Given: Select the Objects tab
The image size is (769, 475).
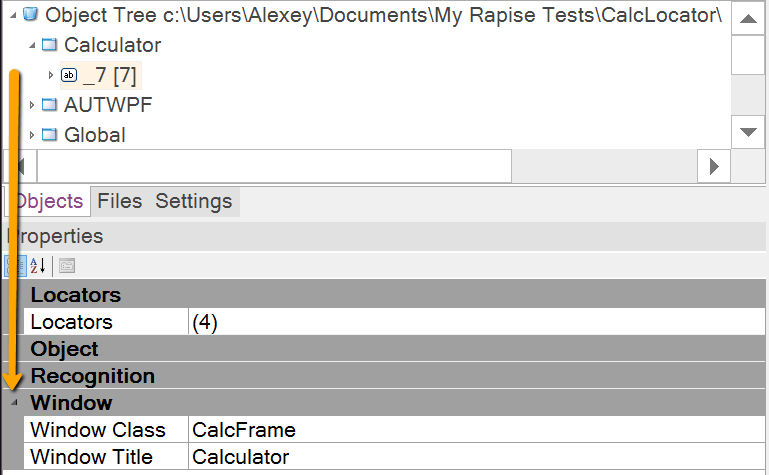Looking at the screenshot, I should pyautogui.click(x=48, y=201).
